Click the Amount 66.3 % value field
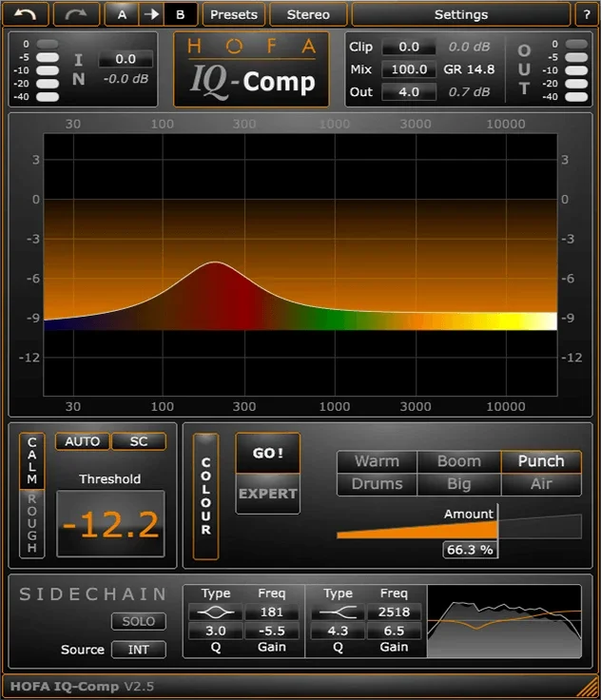Screen dimensions: 601x700 point(470,550)
